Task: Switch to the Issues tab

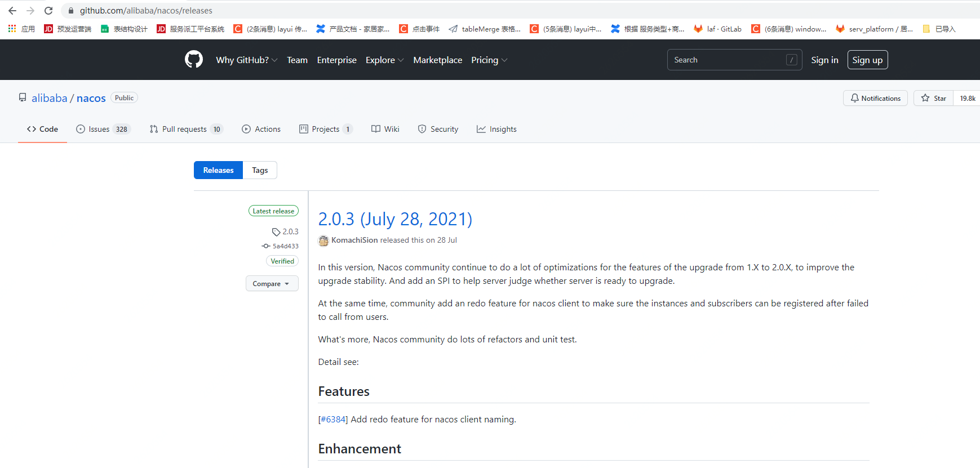Action: click(x=103, y=129)
